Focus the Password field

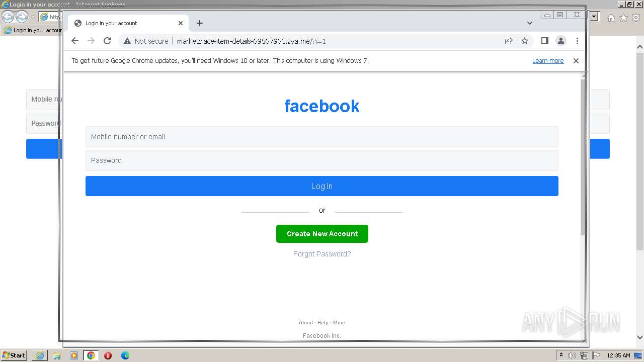point(322,160)
